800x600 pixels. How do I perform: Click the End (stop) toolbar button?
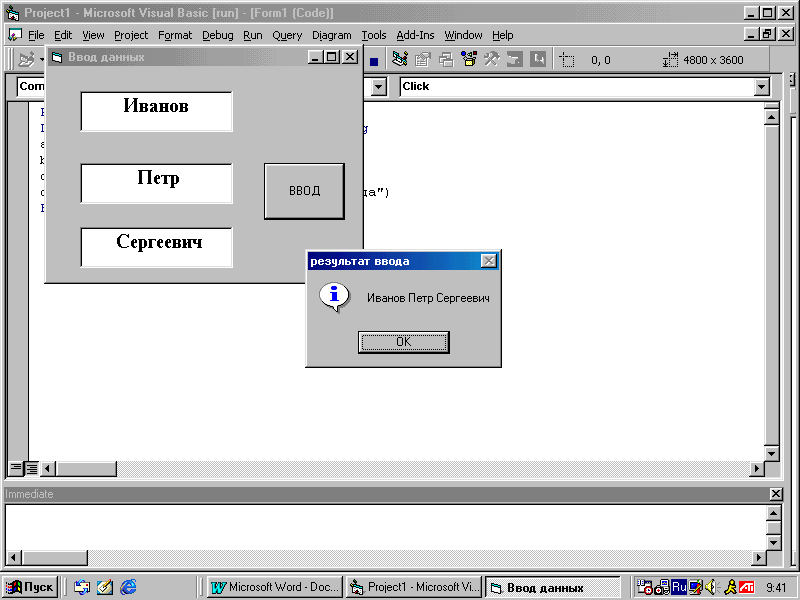pos(374,61)
